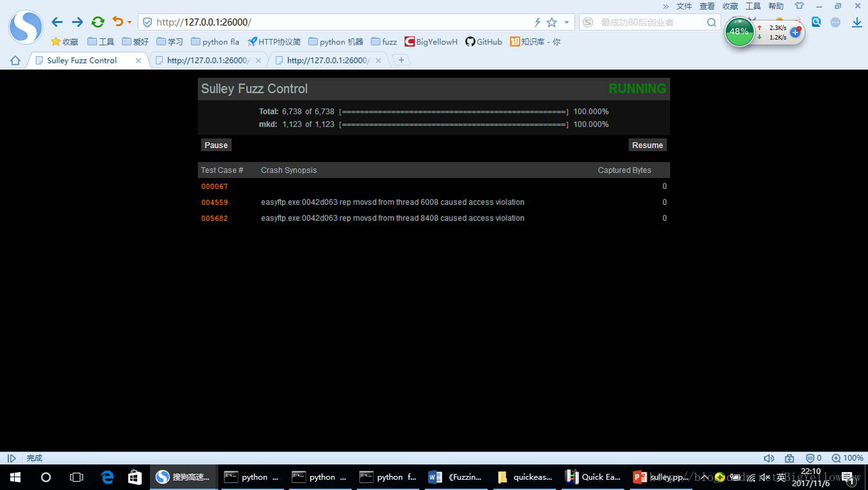Click the lightning speed-mode icon in address bar
Screen dimensions: 868x490
[x=537, y=22]
